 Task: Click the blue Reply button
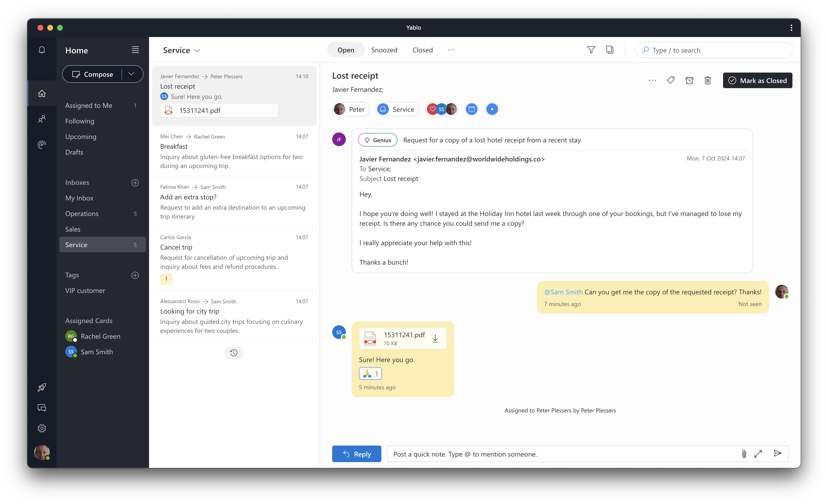coord(356,454)
